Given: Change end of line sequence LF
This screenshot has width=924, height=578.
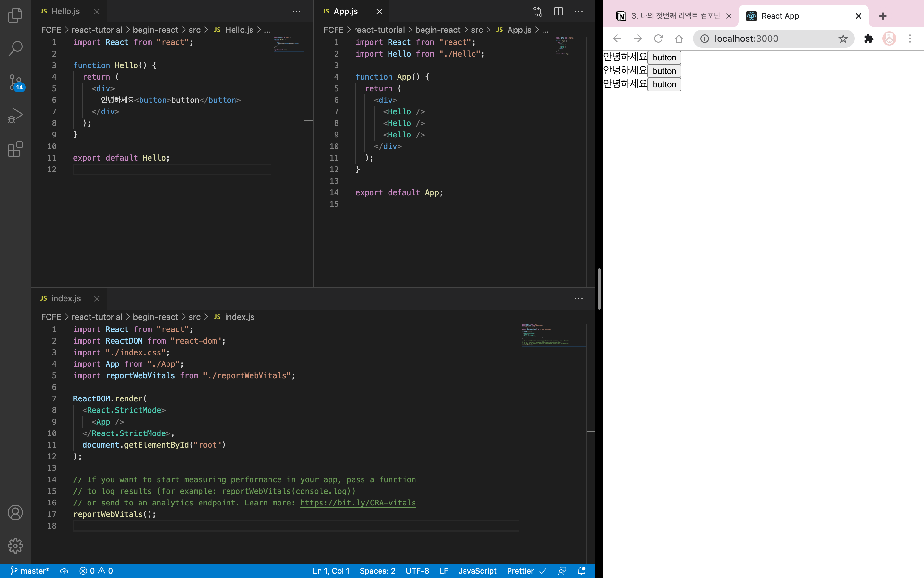Looking at the screenshot, I should pos(444,571).
